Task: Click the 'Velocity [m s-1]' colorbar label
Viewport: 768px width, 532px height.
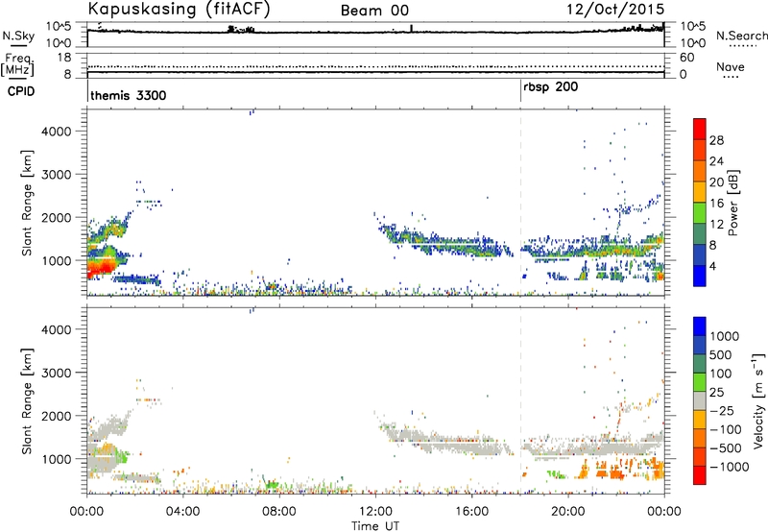Action: coord(758,400)
